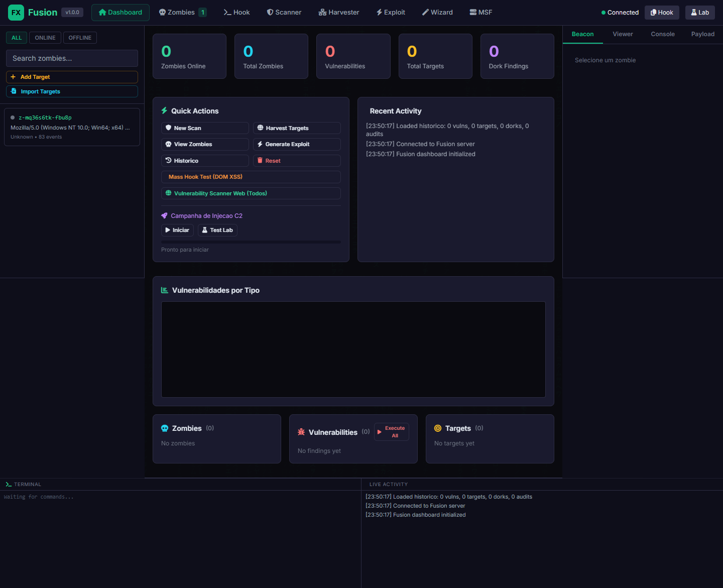Click the Add Target button
Image resolution: width=723 pixels, height=588 pixels.
coord(72,77)
